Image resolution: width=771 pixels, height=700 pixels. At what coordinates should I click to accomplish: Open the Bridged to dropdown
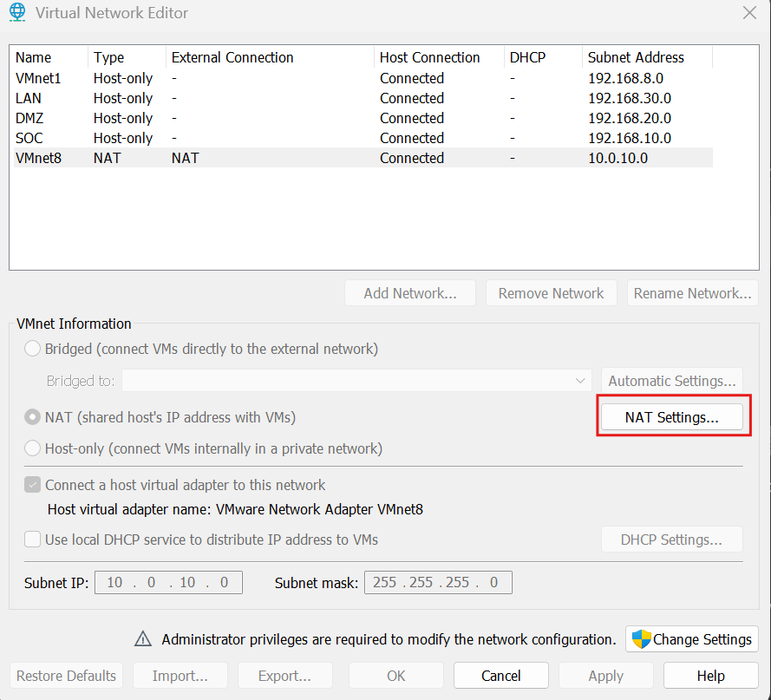(356, 380)
